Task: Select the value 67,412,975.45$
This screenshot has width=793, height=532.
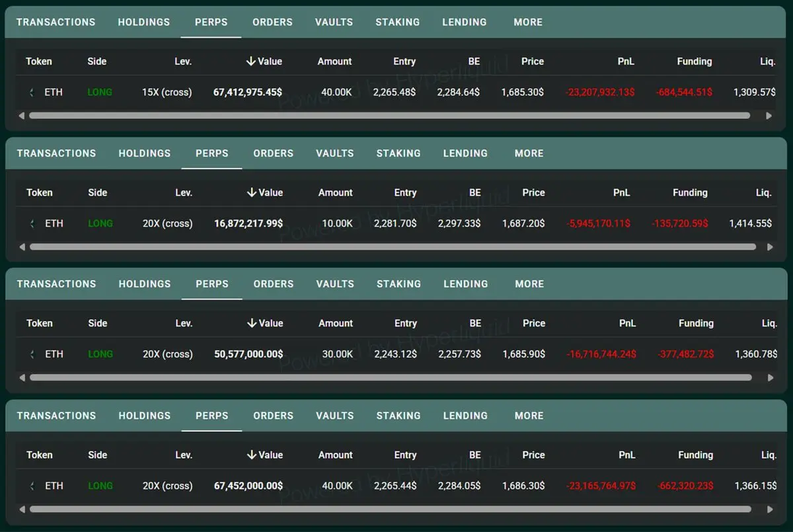Action: [x=247, y=93]
